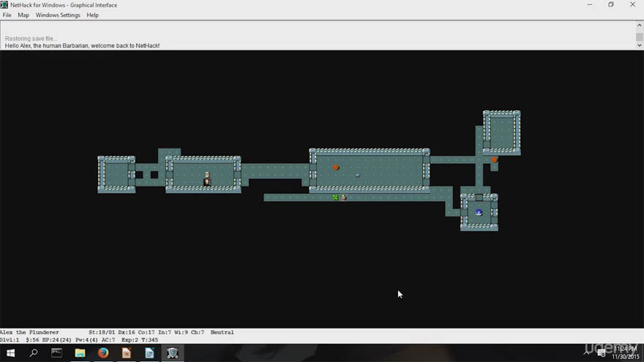Restore down the NetHack window
644x362 pixels.
tap(611, 4)
